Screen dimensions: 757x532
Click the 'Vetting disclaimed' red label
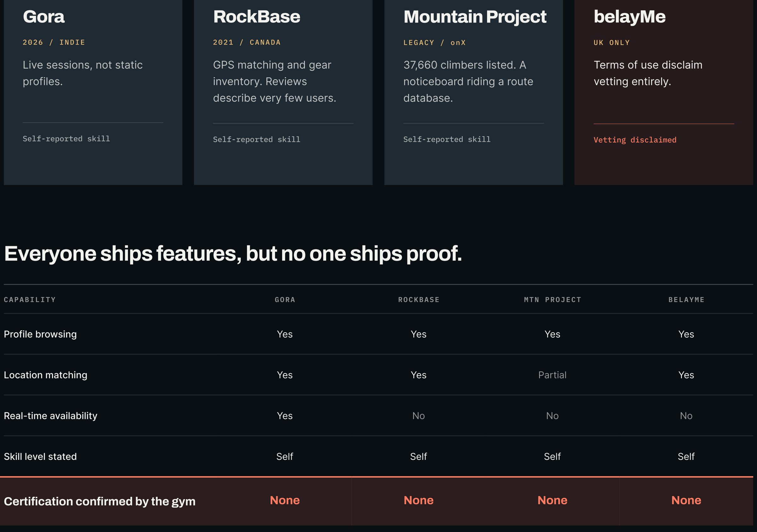[x=635, y=140]
